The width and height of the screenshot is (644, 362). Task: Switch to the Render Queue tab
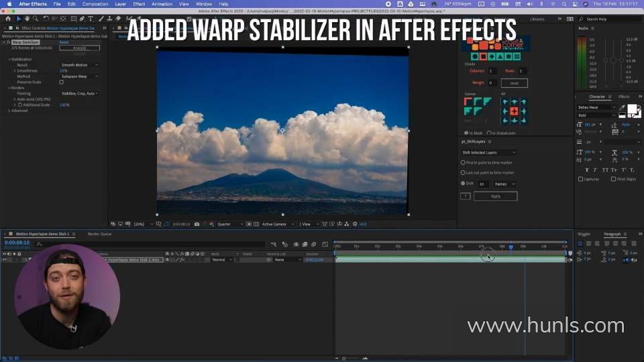click(x=99, y=234)
